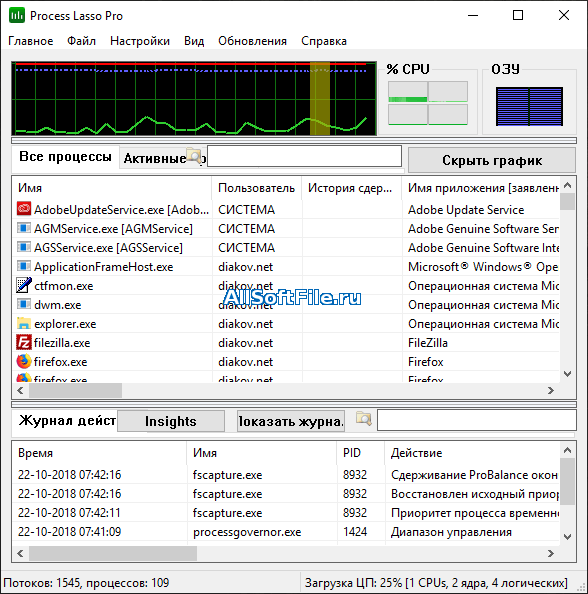
Task: Select the dwm.exe process name
Action: click(58, 305)
